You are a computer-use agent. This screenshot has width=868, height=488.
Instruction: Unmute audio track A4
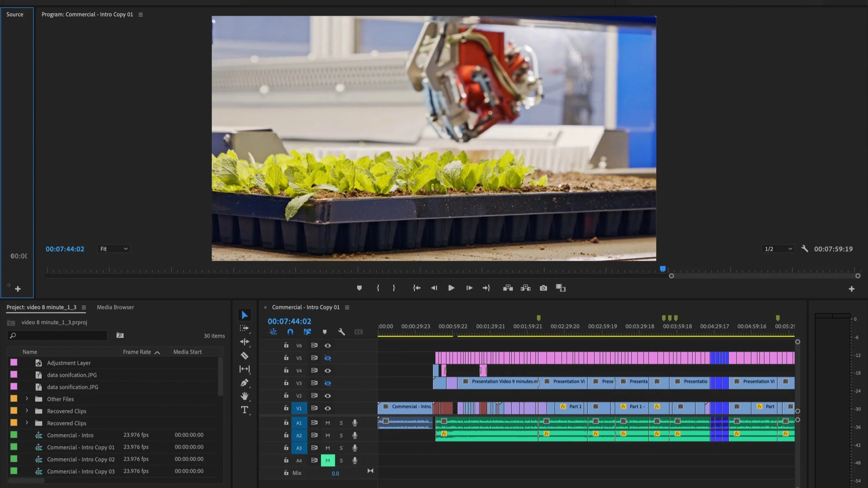click(327, 460)
